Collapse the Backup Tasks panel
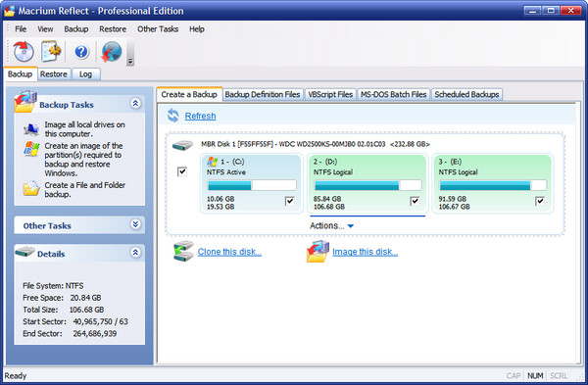The width and height of the screenshot is (588, 385). pos(135,103)
